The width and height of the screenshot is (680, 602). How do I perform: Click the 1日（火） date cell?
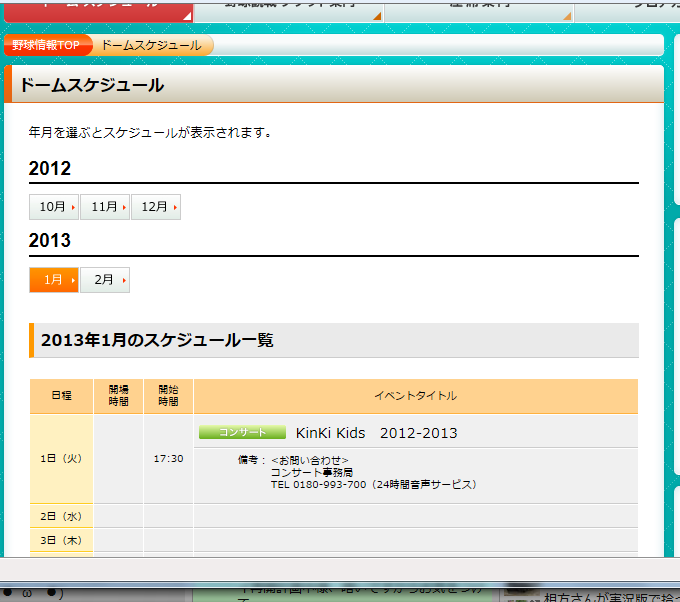[x=62, y=459]
